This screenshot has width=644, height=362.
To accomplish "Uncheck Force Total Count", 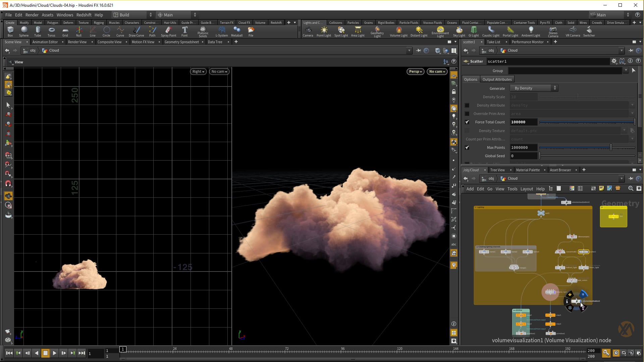I will [x=467, y=122].
